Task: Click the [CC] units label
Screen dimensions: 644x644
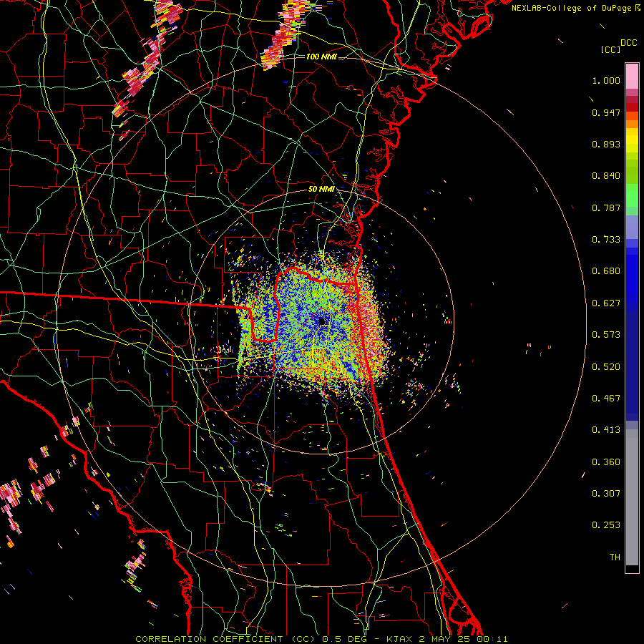Action: [610, 49]
